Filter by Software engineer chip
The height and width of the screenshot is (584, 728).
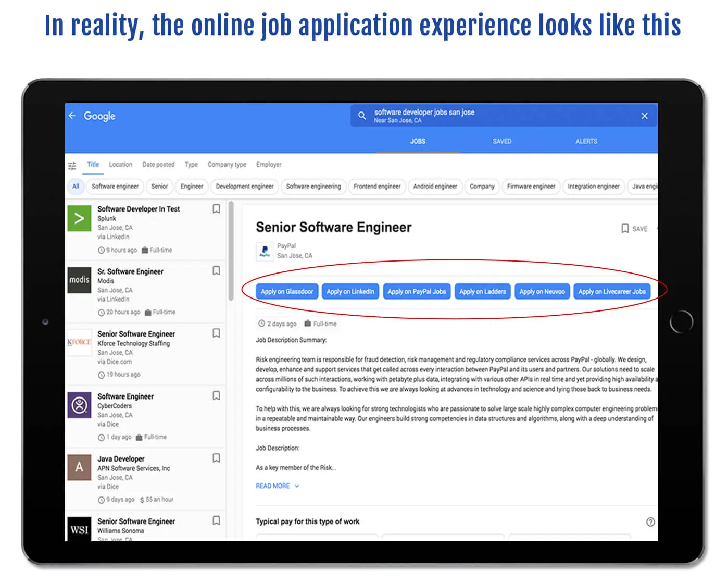(x=115, y=187)
